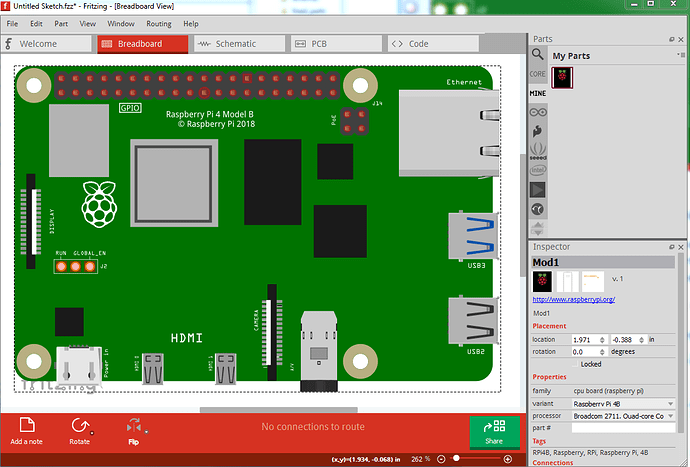Image resolution: width=690 pixels, height=467 pixels.
Task: Step the location Y spinner
Action: point(642,339)
